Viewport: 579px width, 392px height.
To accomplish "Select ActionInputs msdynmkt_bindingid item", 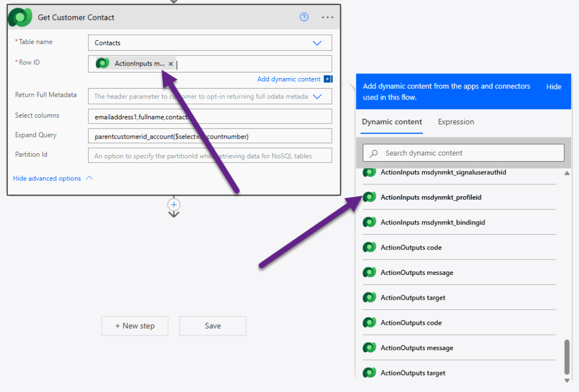I will click(433, 222).
